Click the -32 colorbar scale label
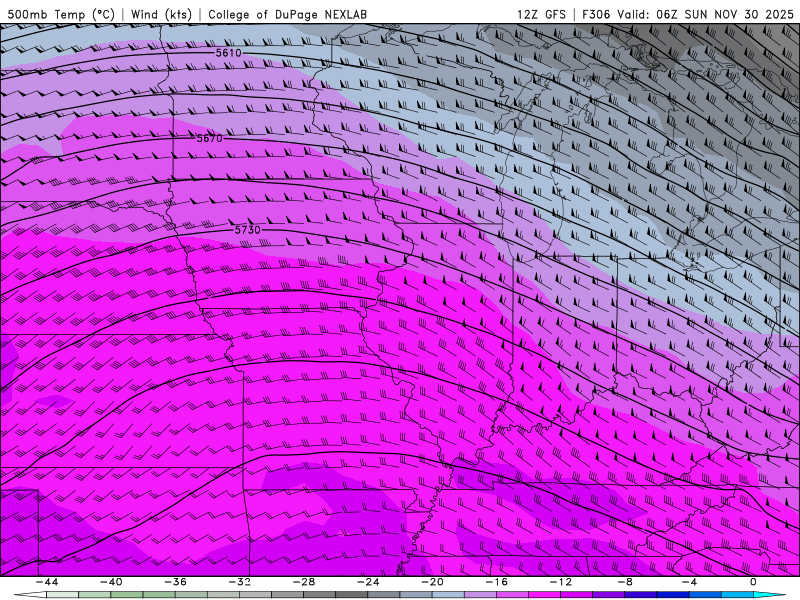 240,582
